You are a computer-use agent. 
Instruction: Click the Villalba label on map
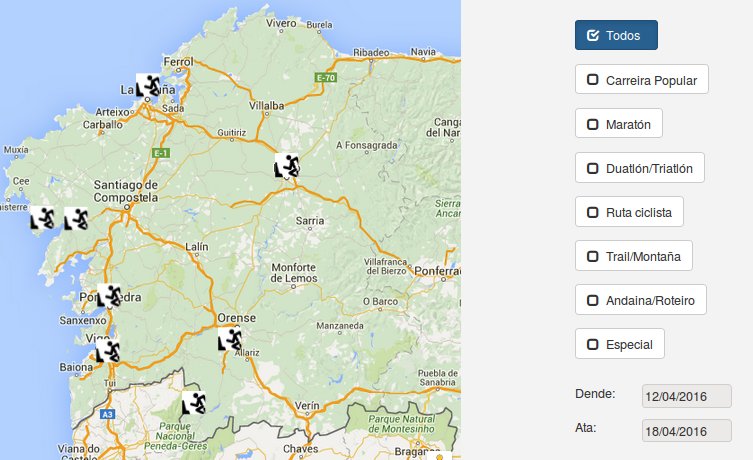click(267, 106)
